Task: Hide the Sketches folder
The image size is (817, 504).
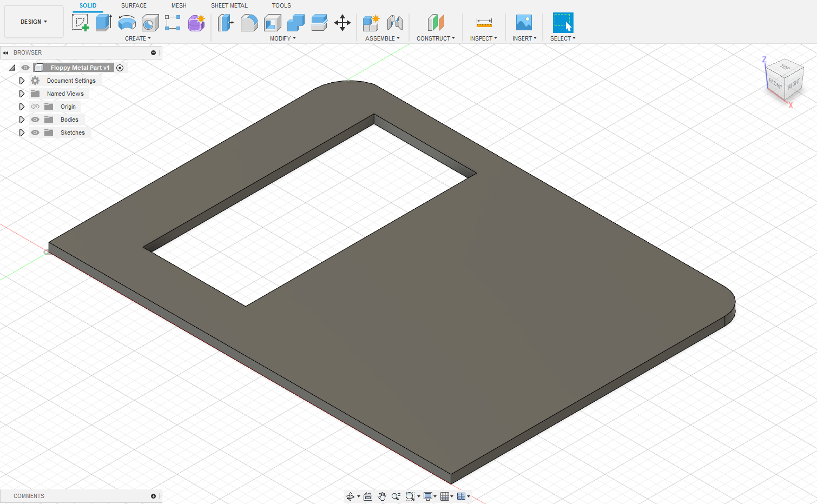Action: pos(35,132)
